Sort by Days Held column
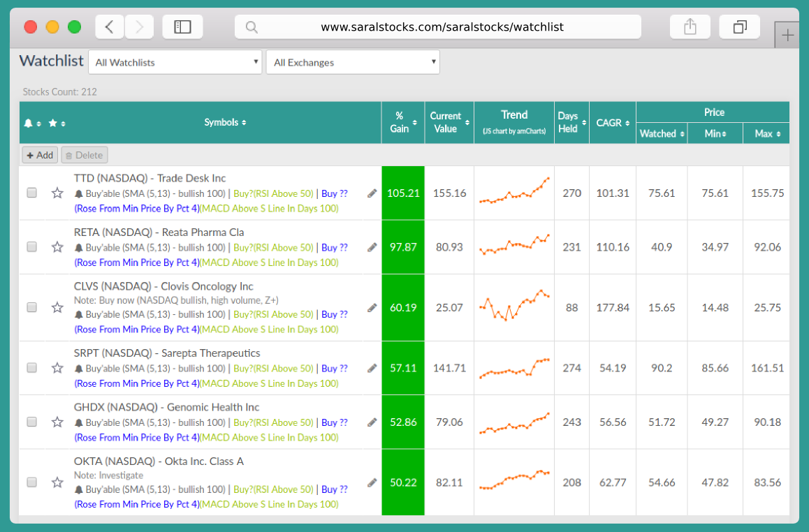 tap(571, 122)
